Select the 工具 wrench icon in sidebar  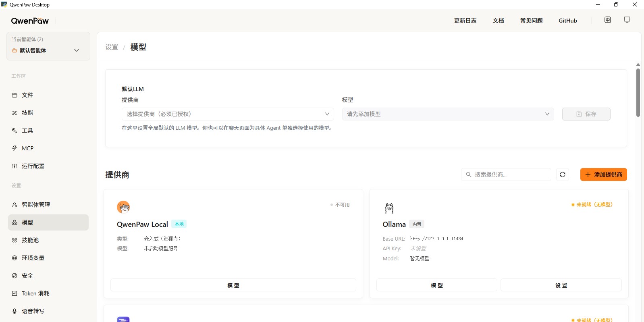pos(15,131)
